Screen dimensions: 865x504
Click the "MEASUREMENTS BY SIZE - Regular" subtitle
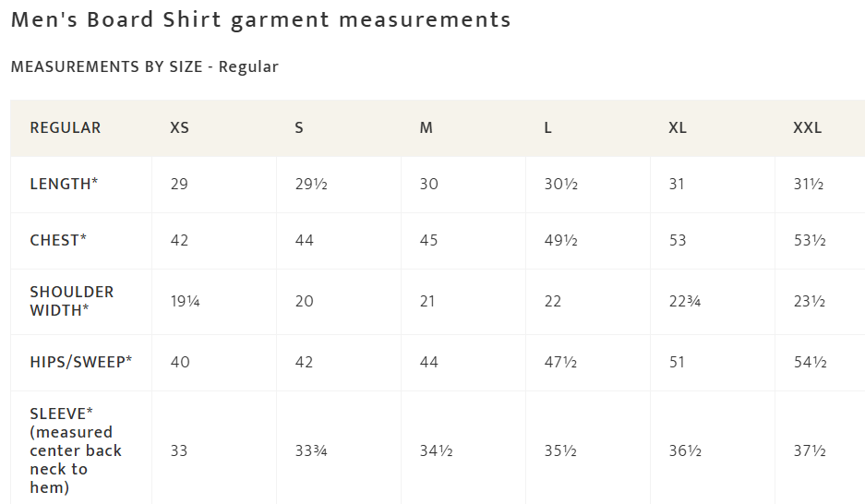(144, 66)
